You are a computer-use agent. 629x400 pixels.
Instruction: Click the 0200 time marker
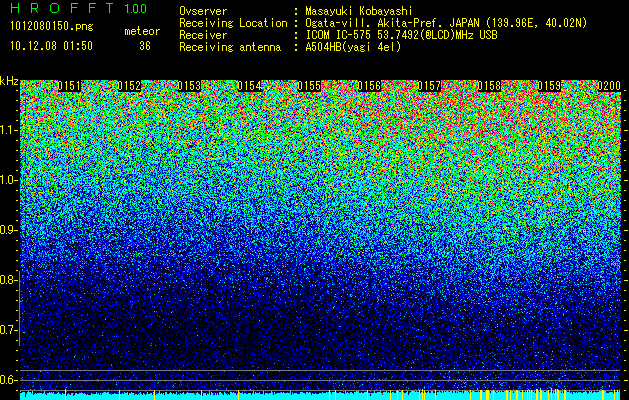pos(609,86)
